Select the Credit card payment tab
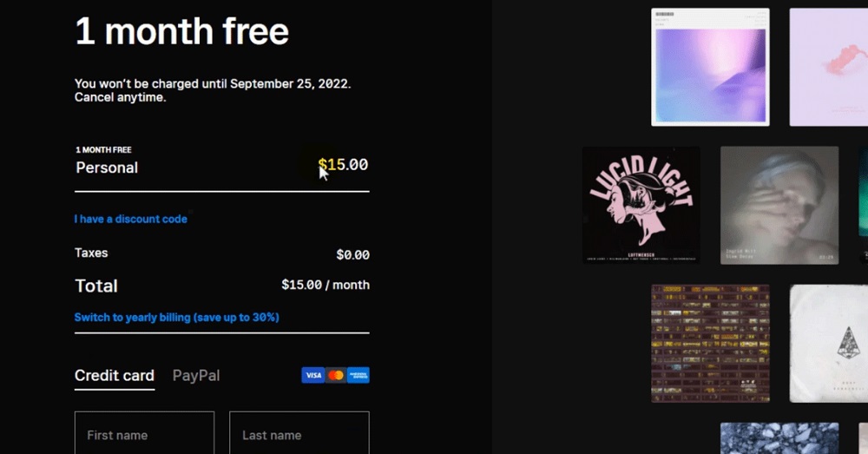Screen dimensions: 868x454 [x=115, y=375]
